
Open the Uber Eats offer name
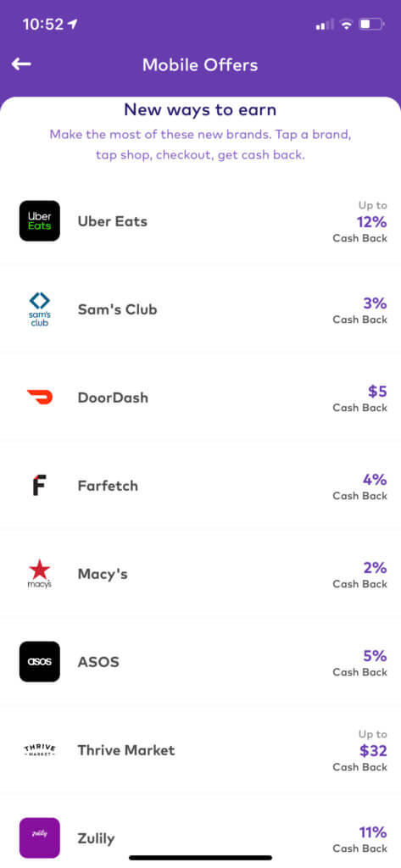click(x=113, y=221)
